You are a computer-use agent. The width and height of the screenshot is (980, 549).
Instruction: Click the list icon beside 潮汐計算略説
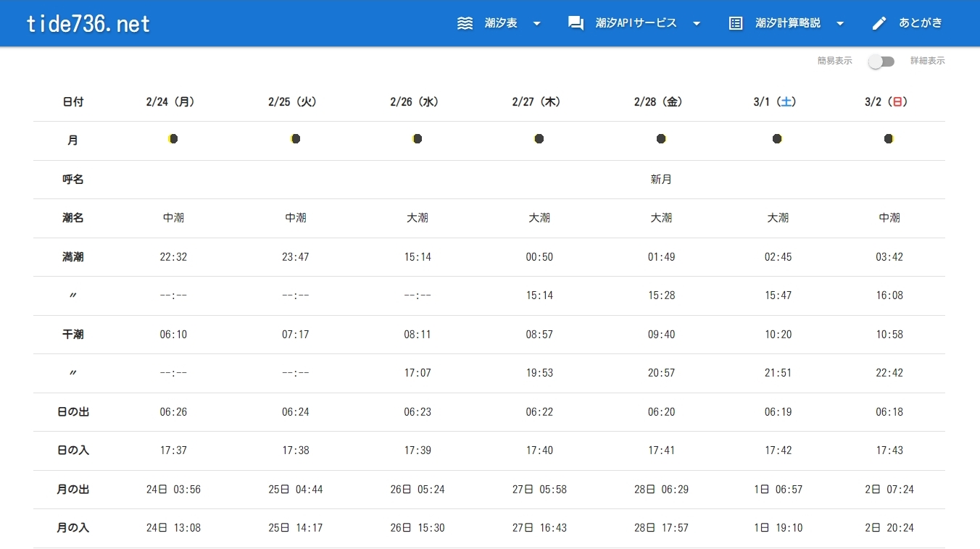coord(735,23)
